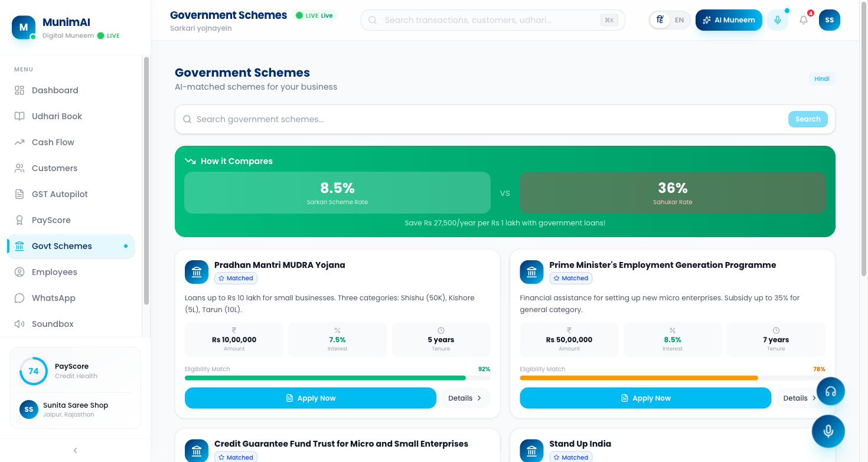Toggle the Hindi chip near page title
The image size is (868, 462).
821,79
